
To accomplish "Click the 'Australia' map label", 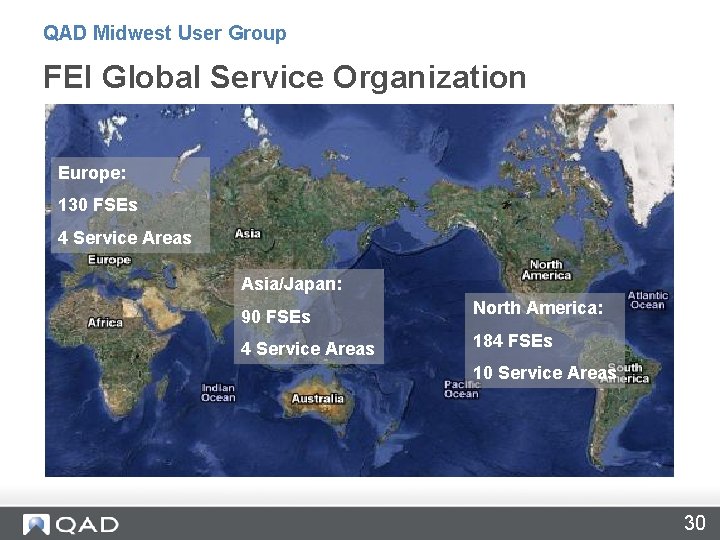I will (x=318, y=399).
